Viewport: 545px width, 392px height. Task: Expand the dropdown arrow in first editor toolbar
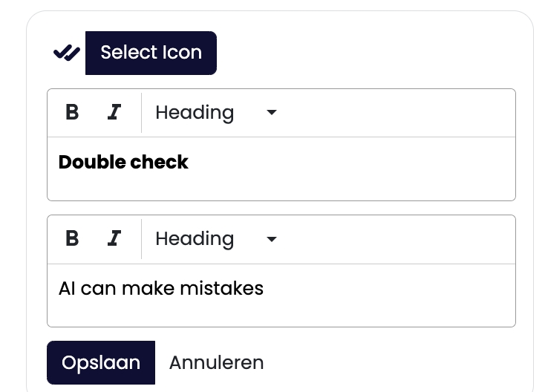[272, 113]
